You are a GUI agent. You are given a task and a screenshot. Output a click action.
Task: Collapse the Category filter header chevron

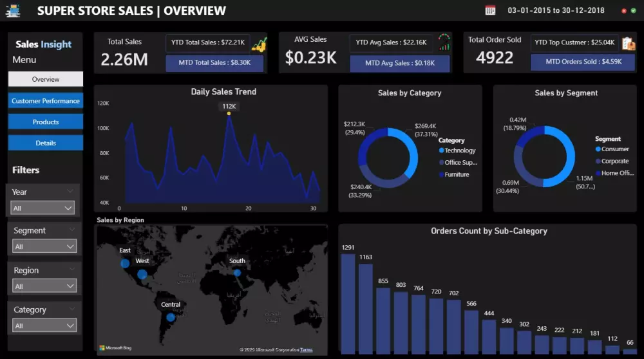click(72, 309)
